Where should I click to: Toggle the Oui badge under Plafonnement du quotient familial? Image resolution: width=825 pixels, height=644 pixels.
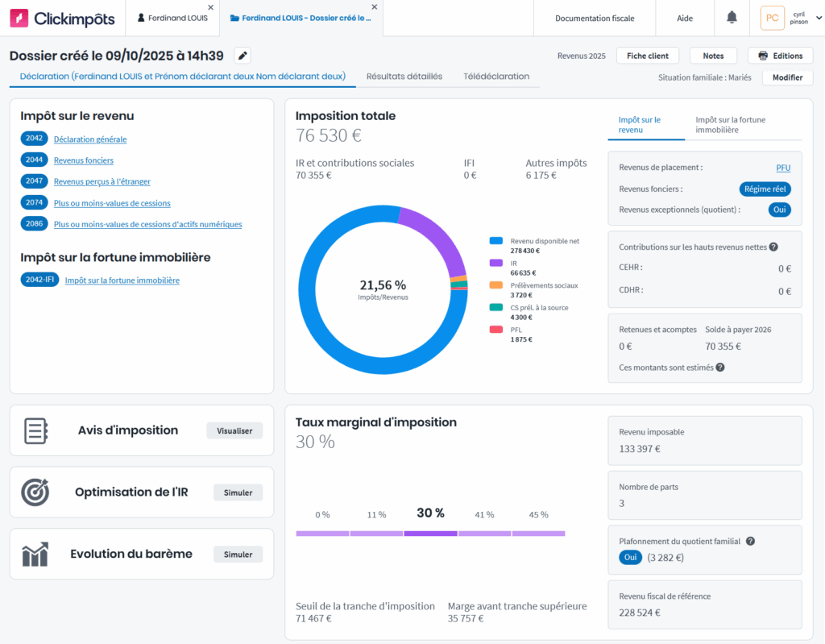(x=630, y=558)
